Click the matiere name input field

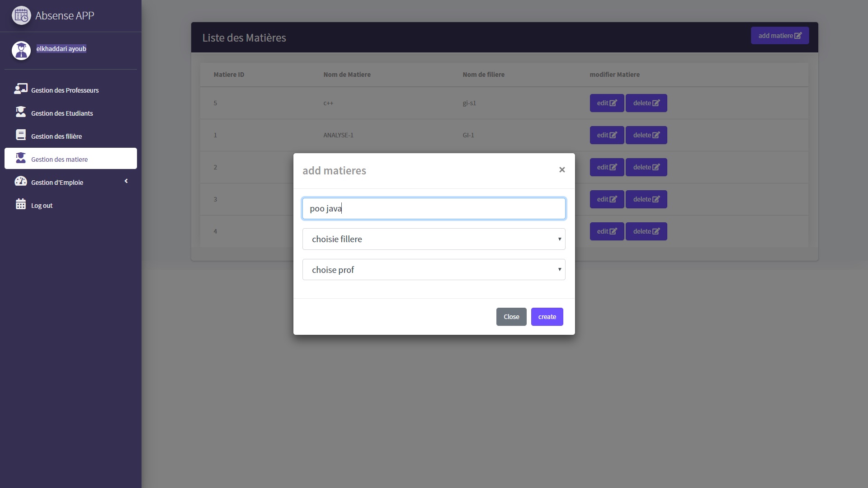click(x=434, y=208)
